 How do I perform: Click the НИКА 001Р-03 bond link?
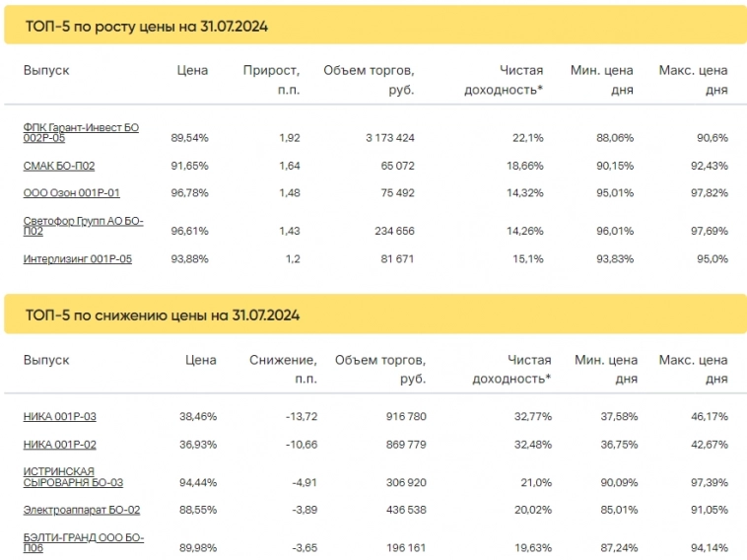click(x=60, y=417)
